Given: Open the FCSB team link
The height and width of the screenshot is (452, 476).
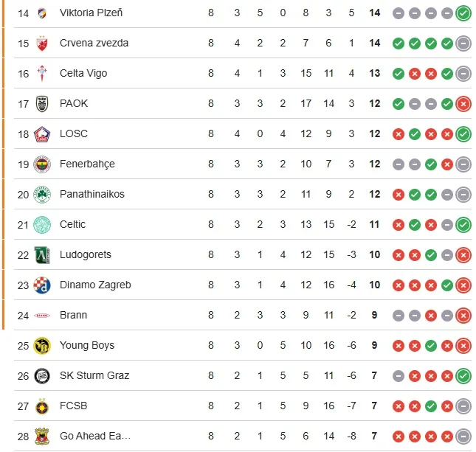Looking at the screenshot, I should tap(73, 406).
